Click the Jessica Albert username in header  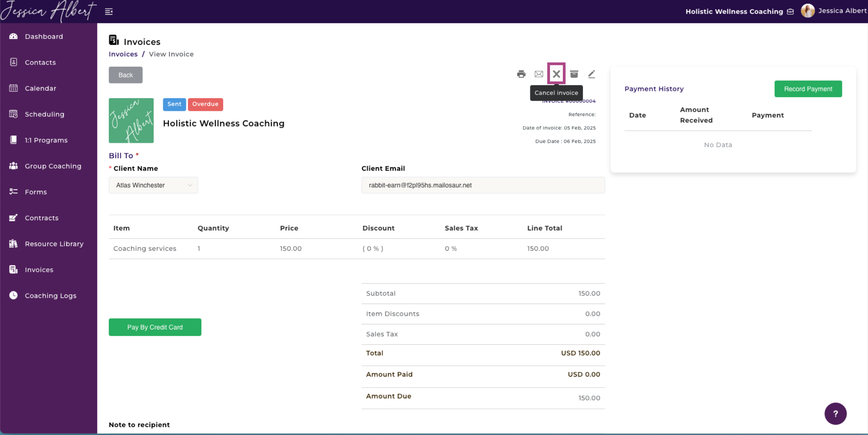tap(843, 11)
